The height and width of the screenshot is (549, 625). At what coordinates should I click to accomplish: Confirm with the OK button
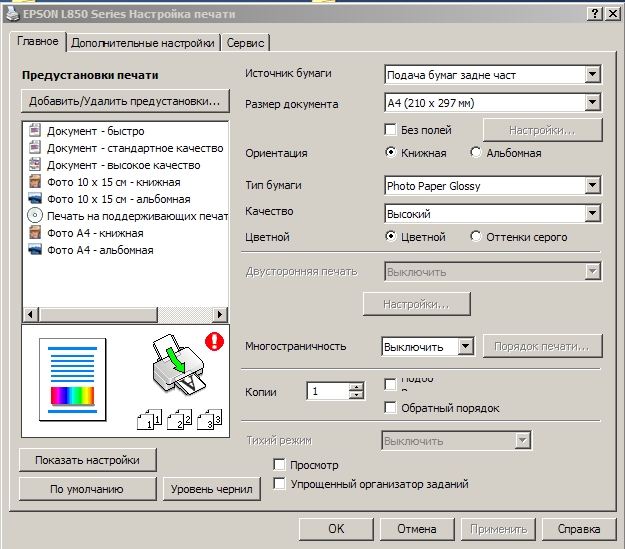336,529
